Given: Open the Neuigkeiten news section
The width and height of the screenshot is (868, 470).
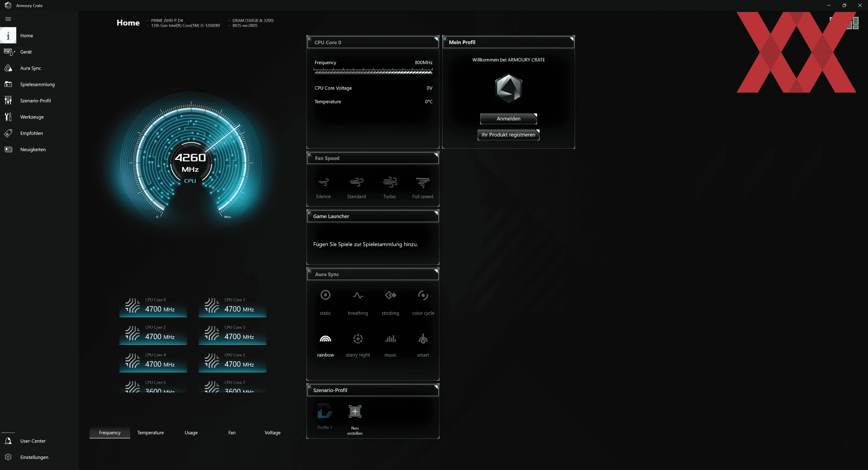Looking at the screenshot, I should point(33,150).
